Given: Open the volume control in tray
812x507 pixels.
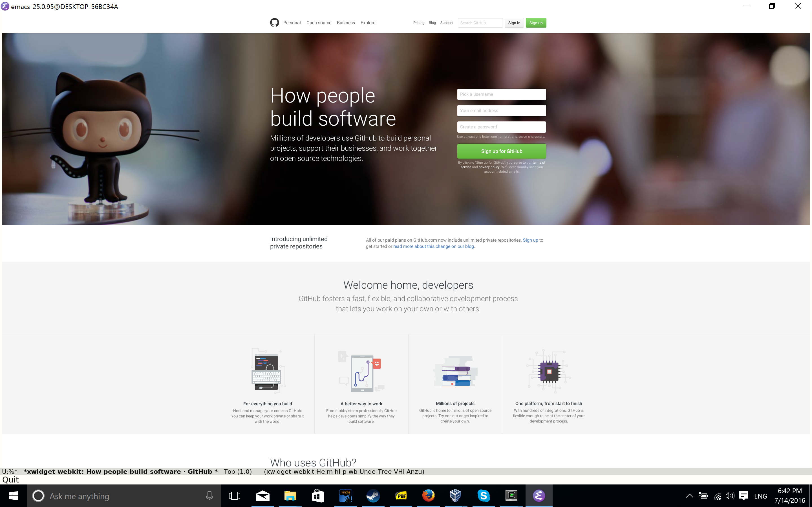Looking at the screenshot, I should (729, 496).
